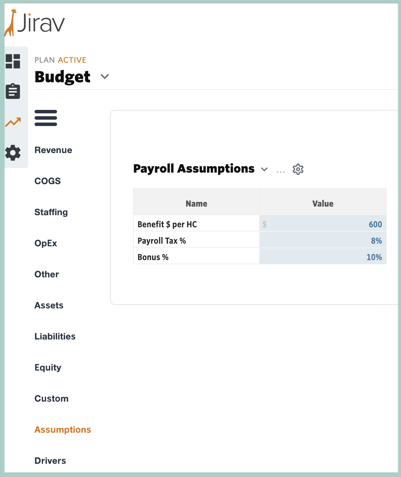Viewport: 401px width, 477px height.
Task: Open the COGS section
Action: coord(48,181)
